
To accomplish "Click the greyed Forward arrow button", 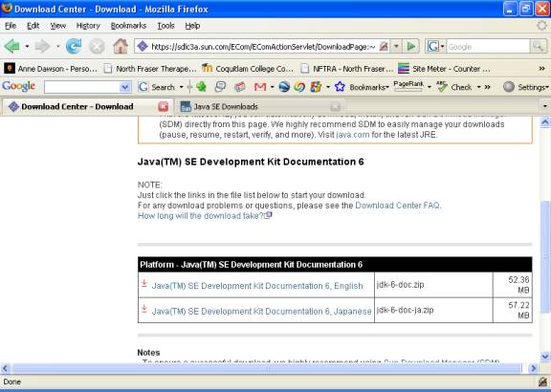I will coord(42,46).
